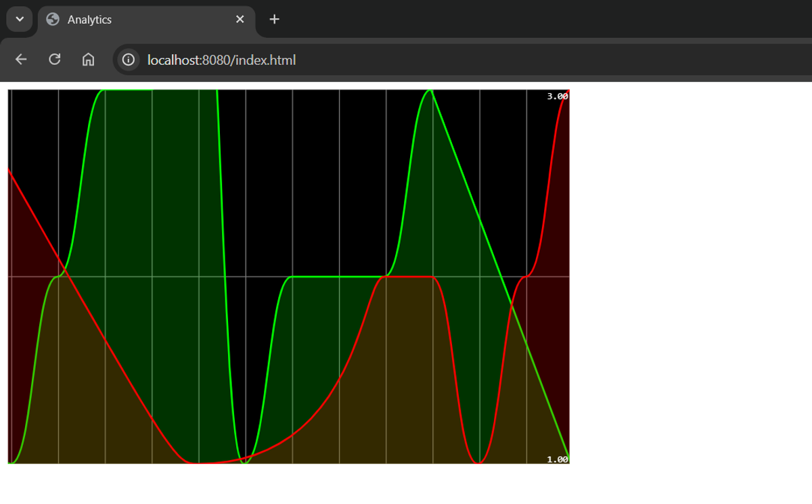Focus the localhost:8080/index.html address field
Screen dimensions: 812x504
[x=463, y=60]
